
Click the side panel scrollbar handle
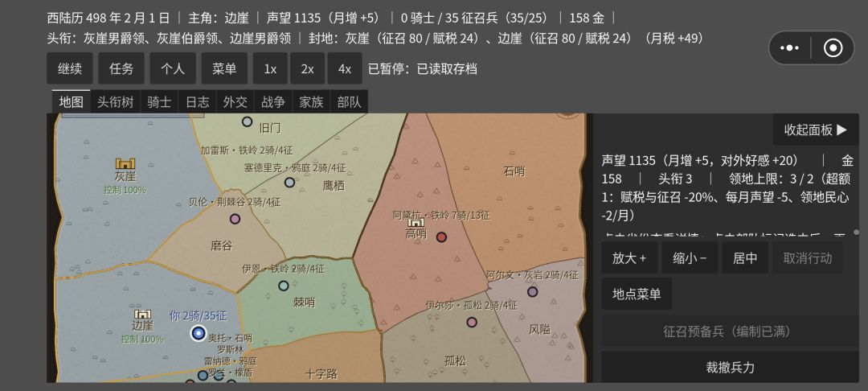(x=857, y=232)
